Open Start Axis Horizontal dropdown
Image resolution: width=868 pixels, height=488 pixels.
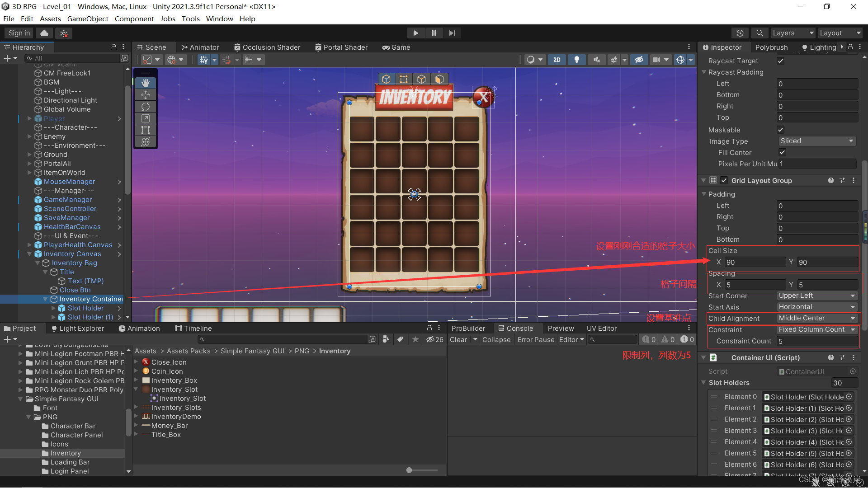[x=817, y=307]
